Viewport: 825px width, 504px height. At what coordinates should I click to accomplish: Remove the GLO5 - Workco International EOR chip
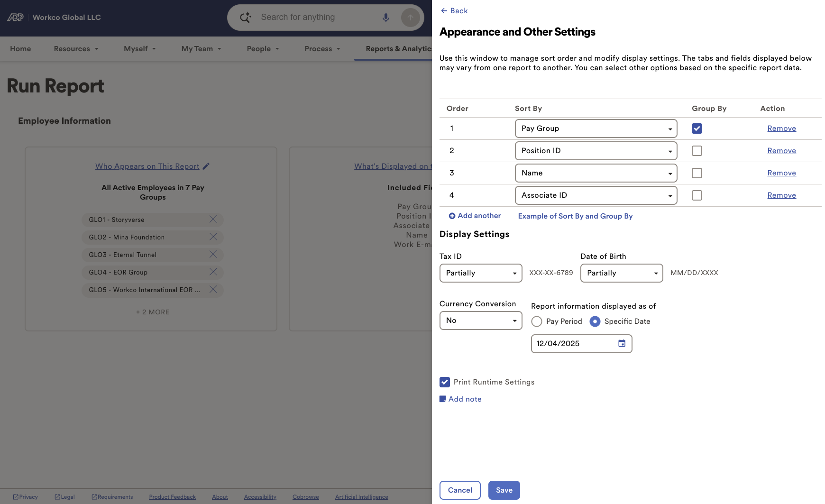(x=213, y=289)
